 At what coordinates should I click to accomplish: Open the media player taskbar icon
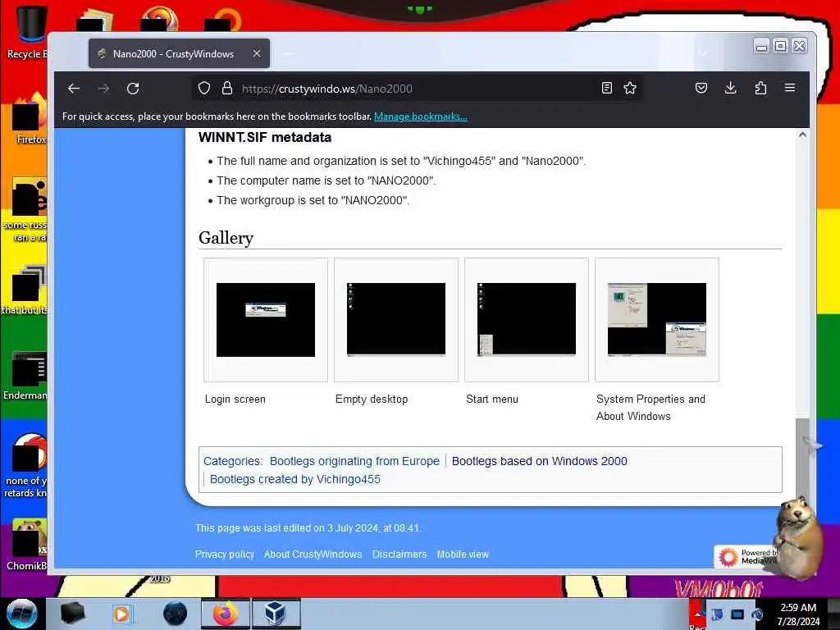tap(121, 614)
